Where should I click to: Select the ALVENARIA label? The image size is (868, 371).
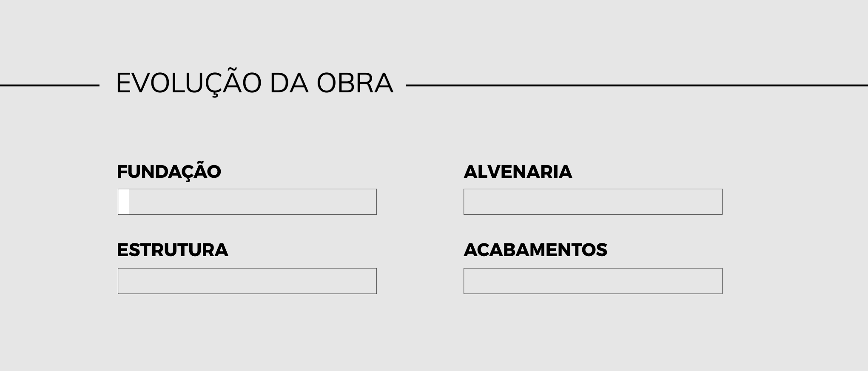518,172
